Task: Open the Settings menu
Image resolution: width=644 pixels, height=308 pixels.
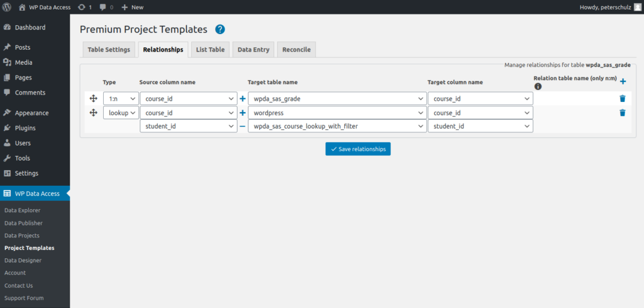Action: 35,173
